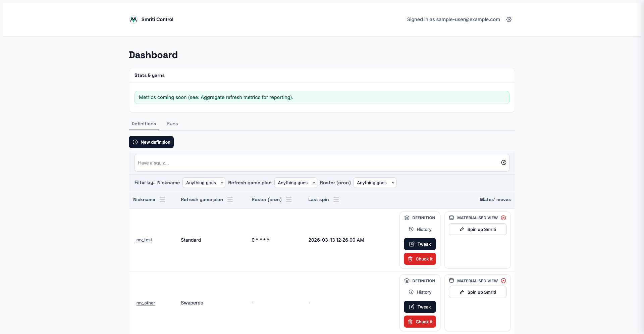Open Roster (cron) column menu icon
The image size is (644, 334).
coord(289,200)
